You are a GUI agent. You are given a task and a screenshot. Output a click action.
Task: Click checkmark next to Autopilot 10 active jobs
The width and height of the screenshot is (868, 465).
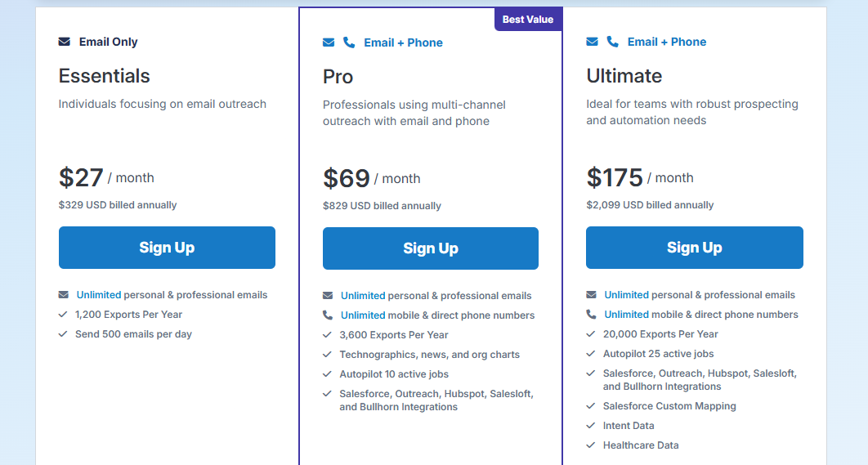tap(327, 374)
